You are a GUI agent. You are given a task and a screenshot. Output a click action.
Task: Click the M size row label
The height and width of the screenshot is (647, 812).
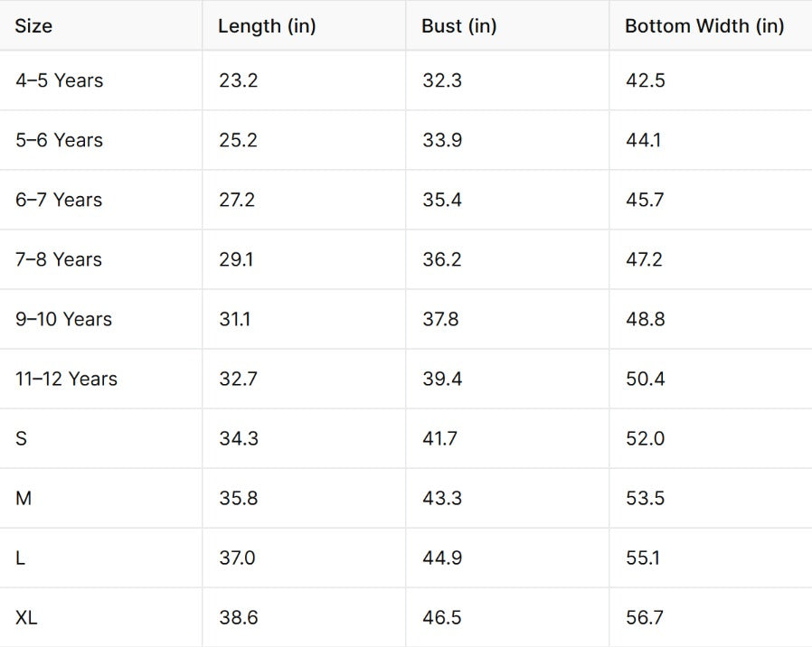click(24, 498)
